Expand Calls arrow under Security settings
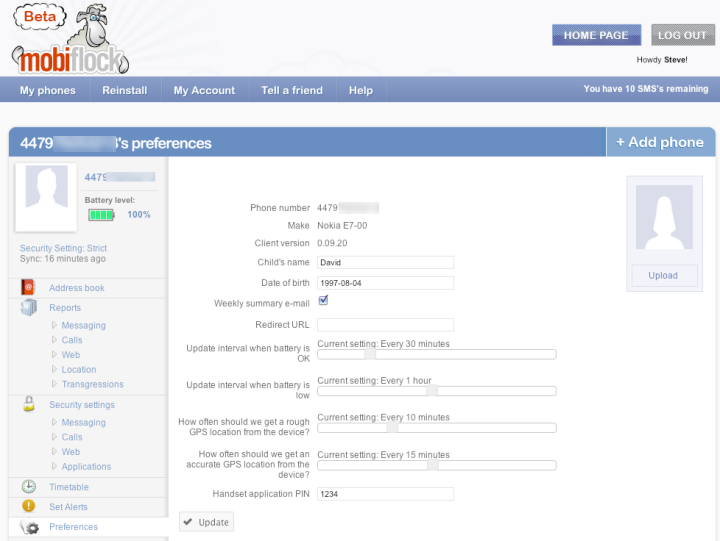Viewport: 720px width, 541px height. [x=54, y=437]
